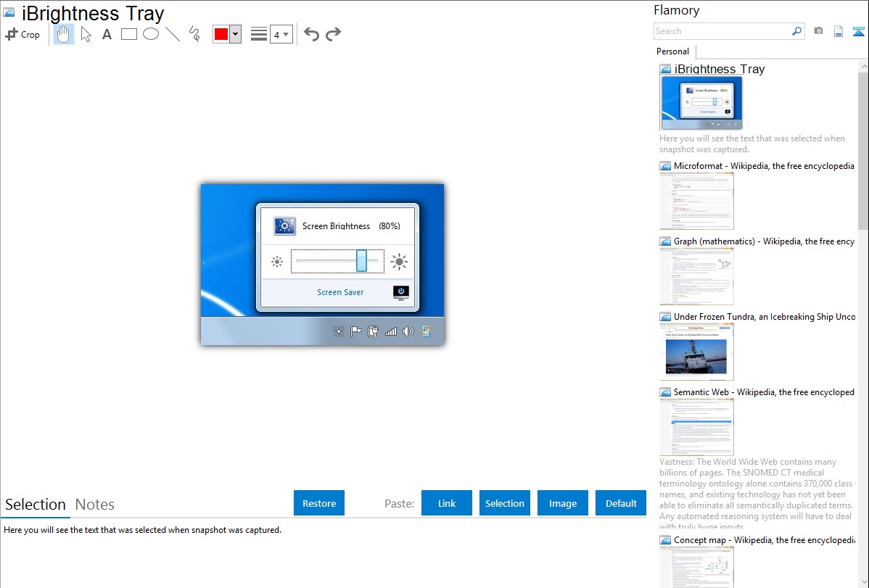Select the freehand scribble tool
The image size is (869, 588).
pos(194,34)
